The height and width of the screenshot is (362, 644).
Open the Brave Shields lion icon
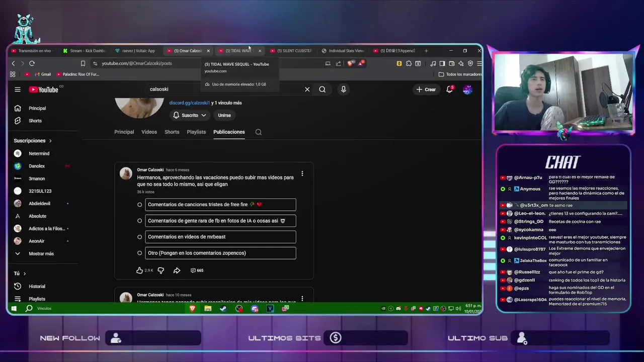(350, 63)
